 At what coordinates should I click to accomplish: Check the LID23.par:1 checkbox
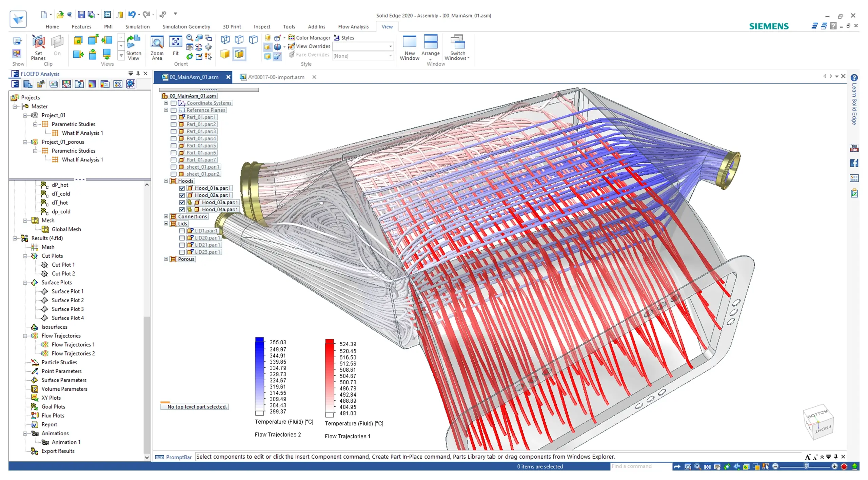[x=182, y=252]
